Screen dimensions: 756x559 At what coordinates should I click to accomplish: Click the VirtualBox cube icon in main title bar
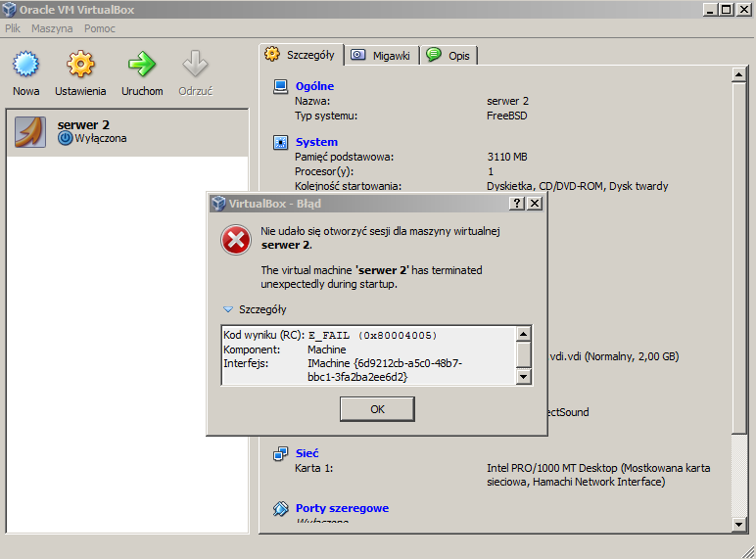9,10
